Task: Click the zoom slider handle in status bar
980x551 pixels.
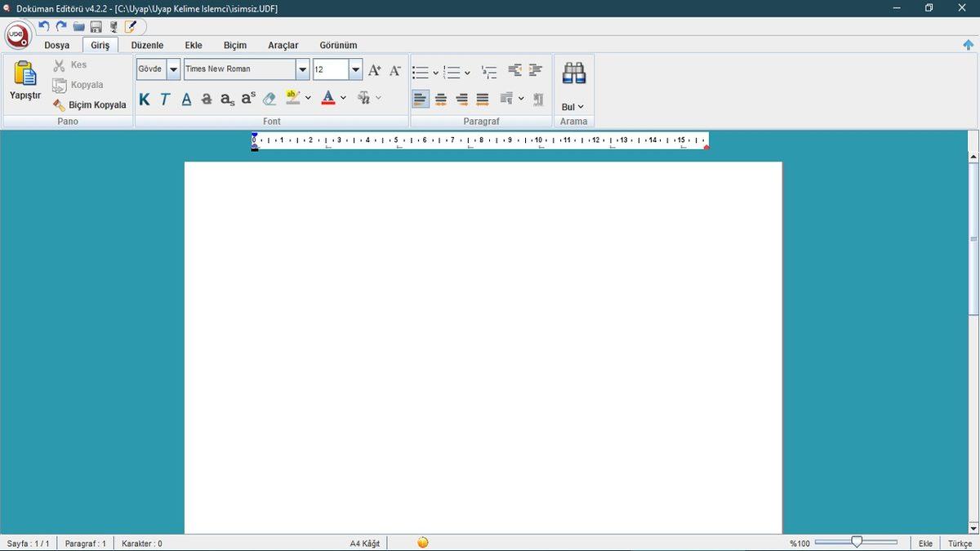Action: pyautogui.click(x=856, y=542)
